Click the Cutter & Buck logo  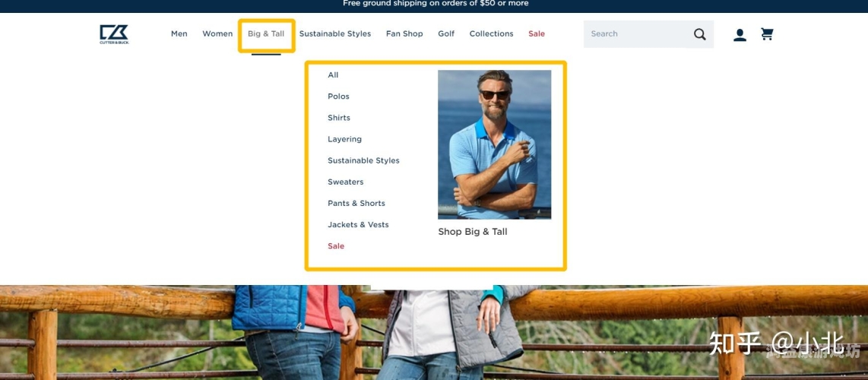[x=114, y=34]
